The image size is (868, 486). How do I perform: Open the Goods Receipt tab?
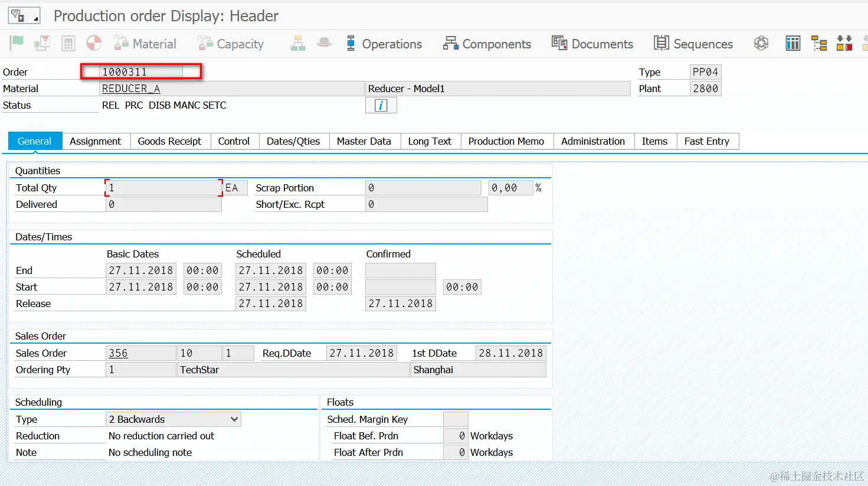pos(169,141)
